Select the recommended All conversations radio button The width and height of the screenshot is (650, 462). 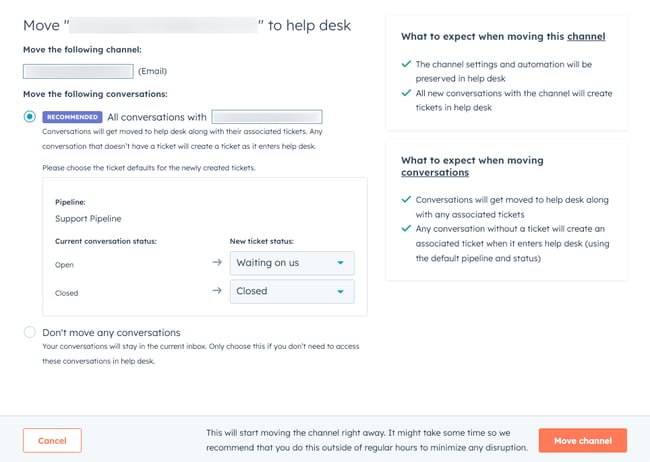click(29, 116)
